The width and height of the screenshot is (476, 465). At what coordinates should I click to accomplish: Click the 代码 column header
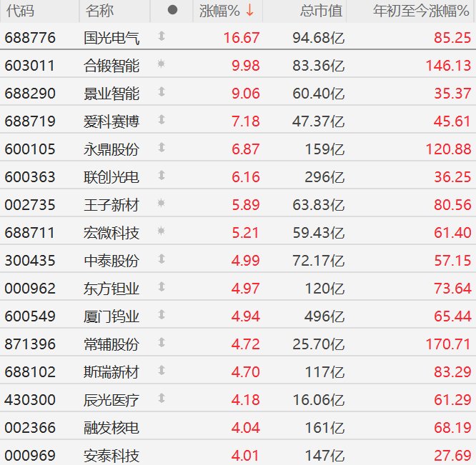(x=20, y=11)
